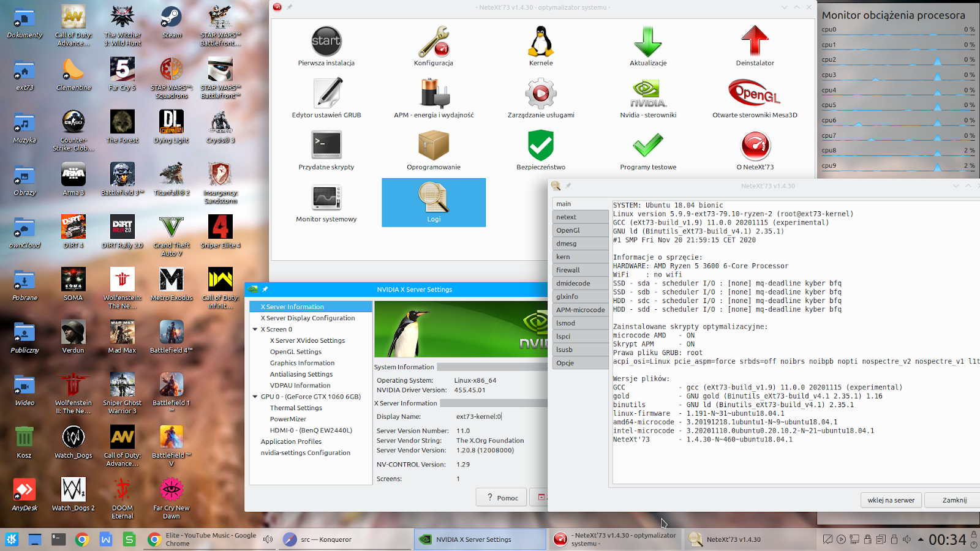Open Zarządzanie usługami gear icon

pyautogui.click(x=541, y=94)
